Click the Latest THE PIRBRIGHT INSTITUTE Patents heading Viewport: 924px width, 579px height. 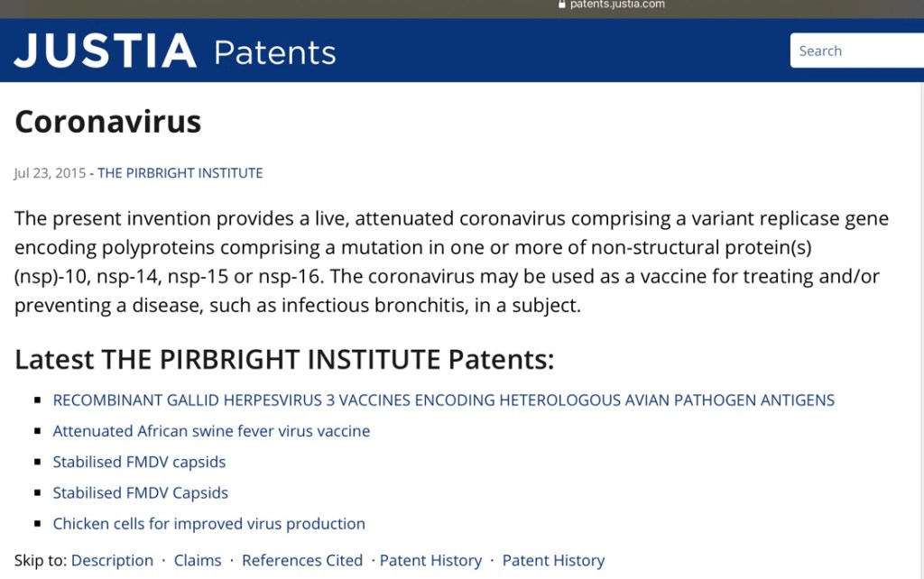(x=283, y=359)
